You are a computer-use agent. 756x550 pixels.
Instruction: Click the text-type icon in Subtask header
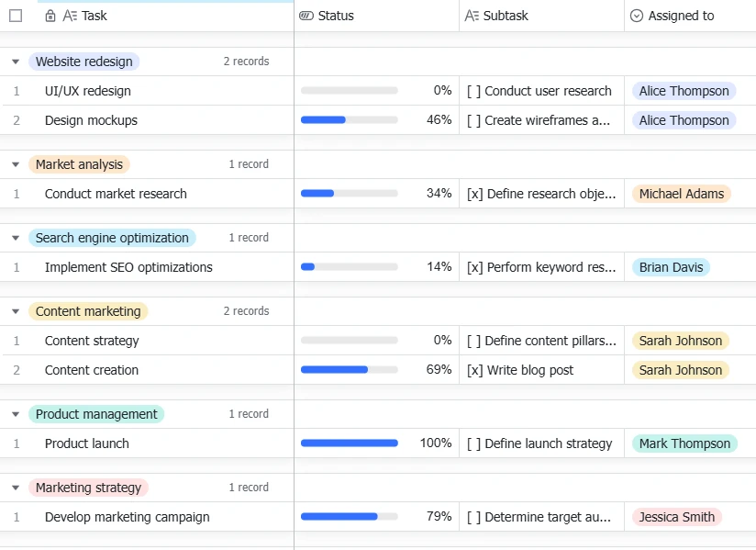click(x=472, y=16)
